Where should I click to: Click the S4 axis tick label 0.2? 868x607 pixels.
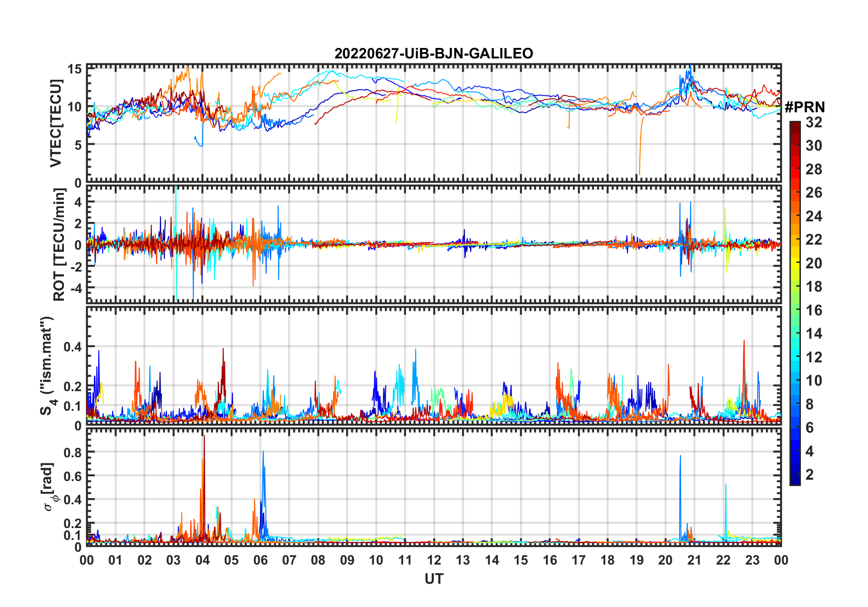pos(73,387)
